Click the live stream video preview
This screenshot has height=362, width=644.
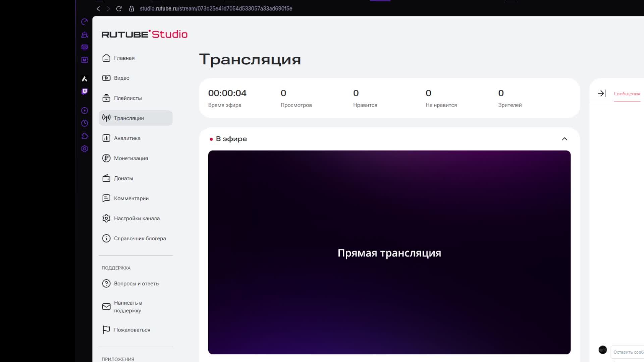(x=389, y=252)
